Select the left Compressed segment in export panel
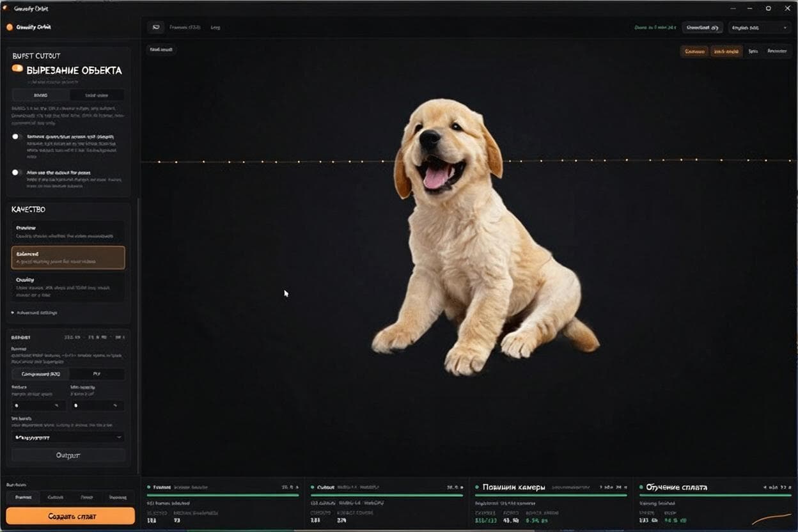This screenshot has width=798, height=532. pos(40,374)
